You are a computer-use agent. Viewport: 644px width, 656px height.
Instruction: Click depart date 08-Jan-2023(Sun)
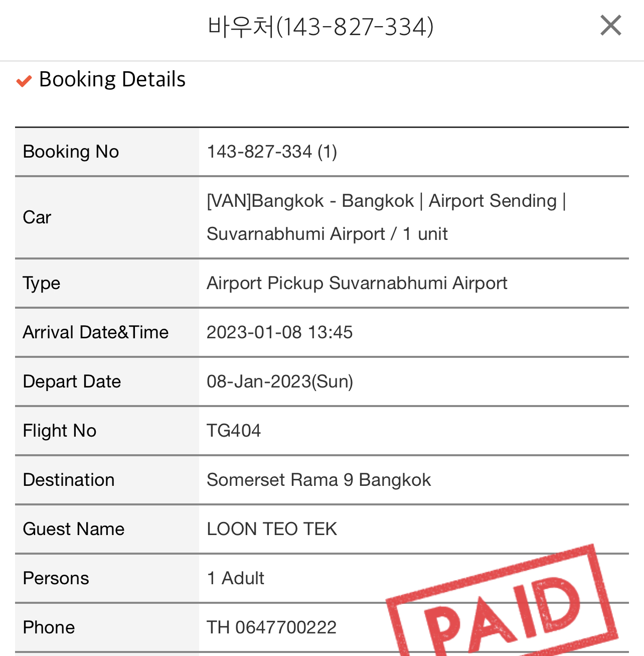click(x=280, y=381)
